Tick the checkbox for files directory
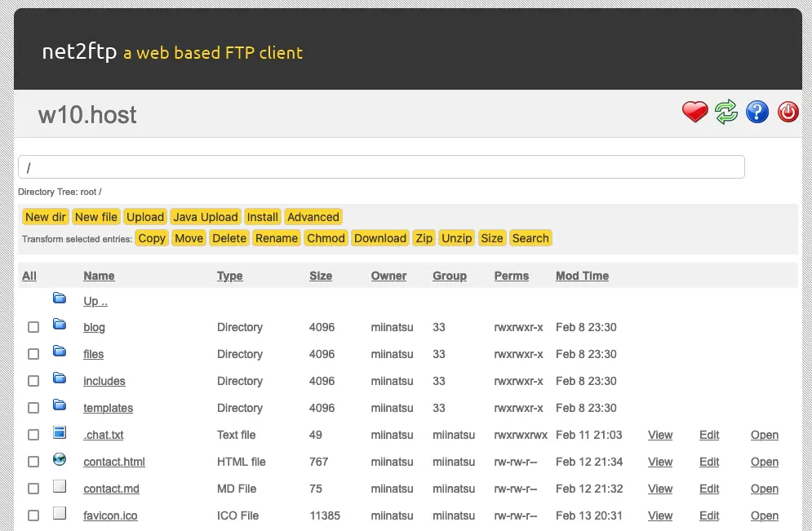 pos(33,354)
